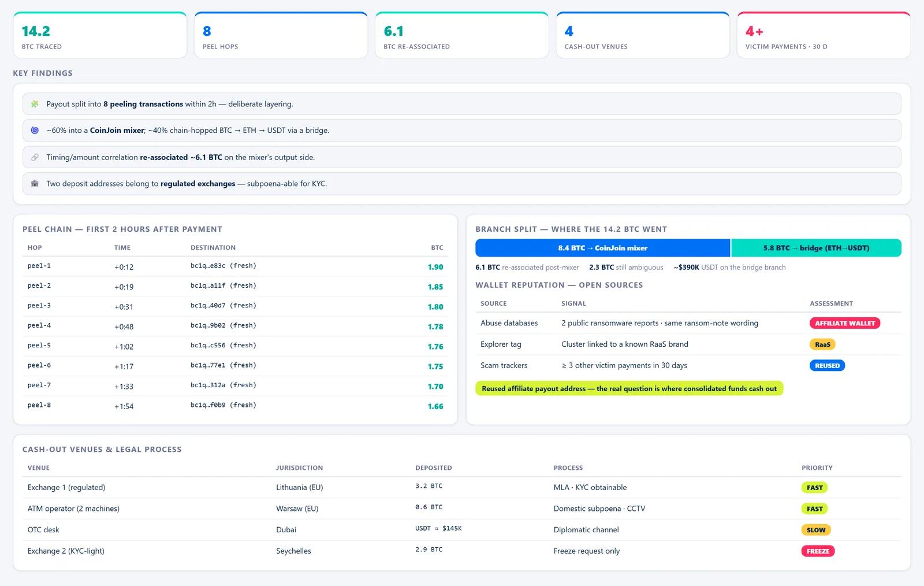Select the ATM operator (2 machines) venue

[x=73, y=509]
